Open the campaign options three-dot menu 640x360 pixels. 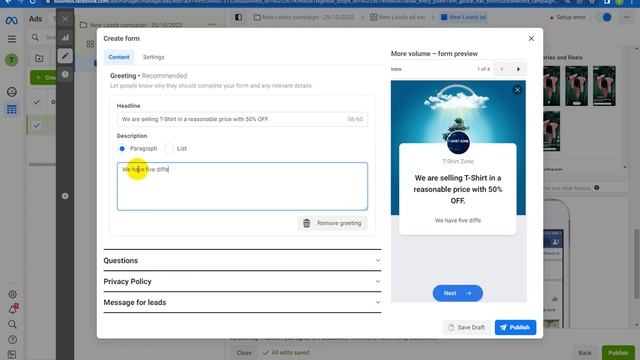coord(212,25)
